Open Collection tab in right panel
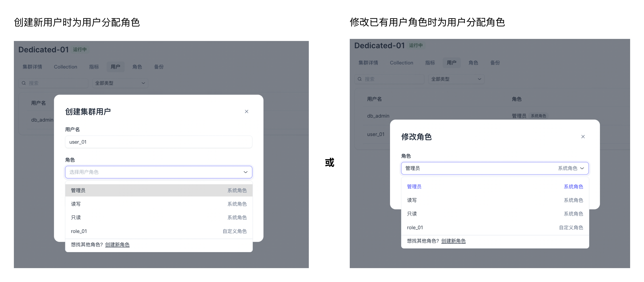The width and height of the screenshot is (644, 282). [402, 63]
